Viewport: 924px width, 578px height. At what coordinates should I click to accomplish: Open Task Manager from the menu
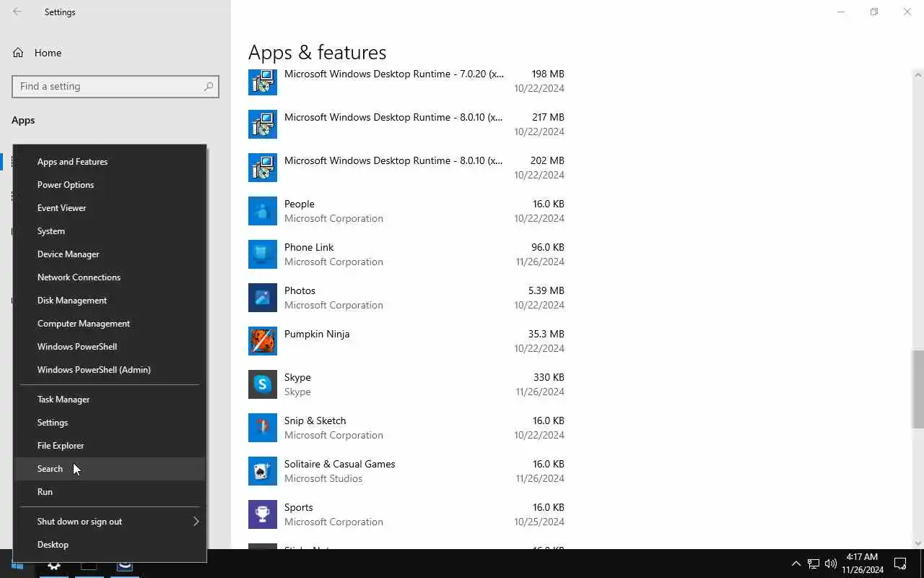pos(110,400)
